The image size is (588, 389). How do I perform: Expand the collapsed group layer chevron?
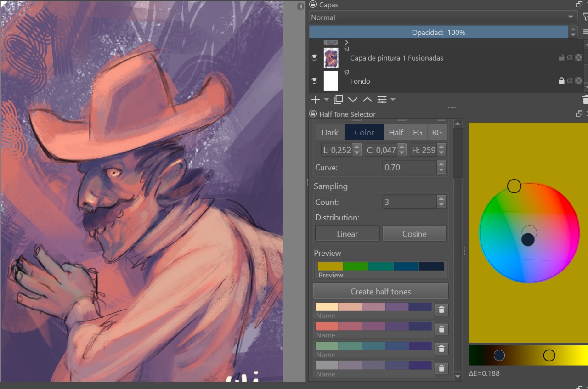click(x=347, y=42)
